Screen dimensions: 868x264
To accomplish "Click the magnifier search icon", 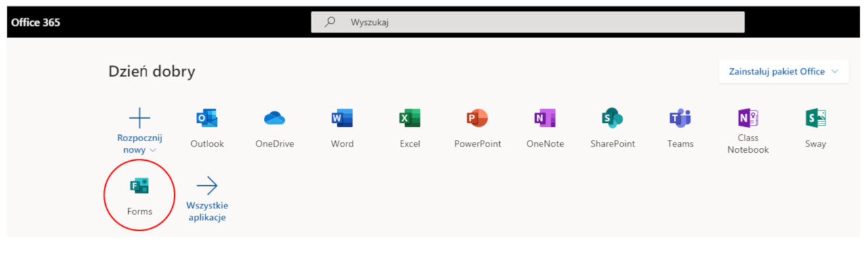I will (x=330, y=22).
